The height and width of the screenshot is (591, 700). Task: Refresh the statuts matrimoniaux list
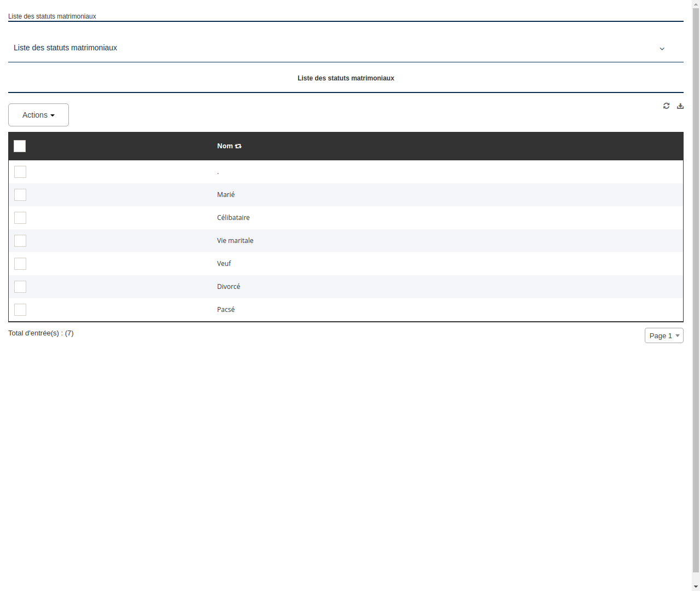(666, 106)
